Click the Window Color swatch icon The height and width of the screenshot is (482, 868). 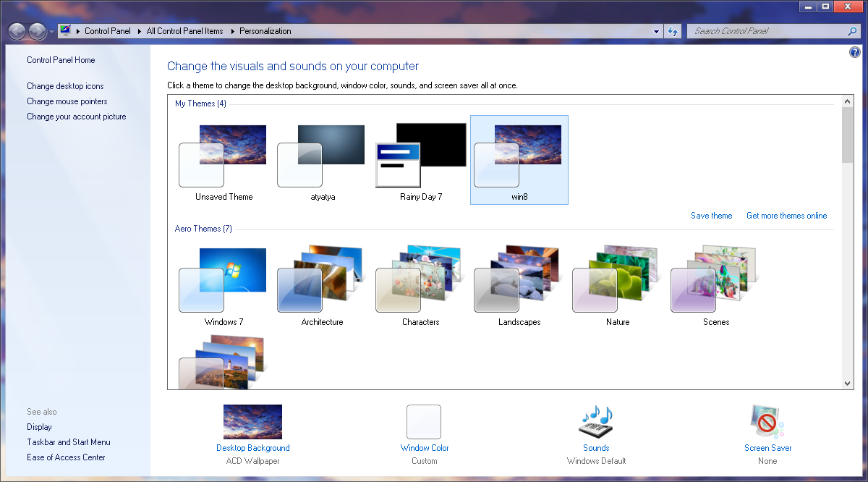click(x=424, y=422)
